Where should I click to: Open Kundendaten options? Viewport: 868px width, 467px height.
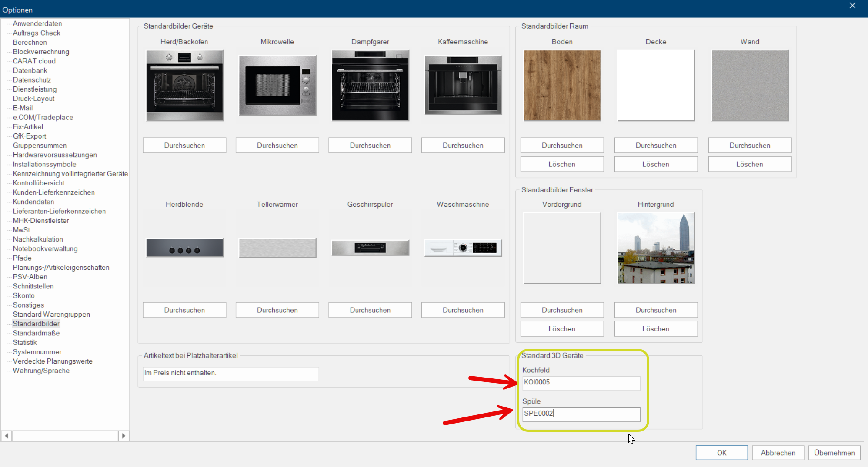pos(33,202)
